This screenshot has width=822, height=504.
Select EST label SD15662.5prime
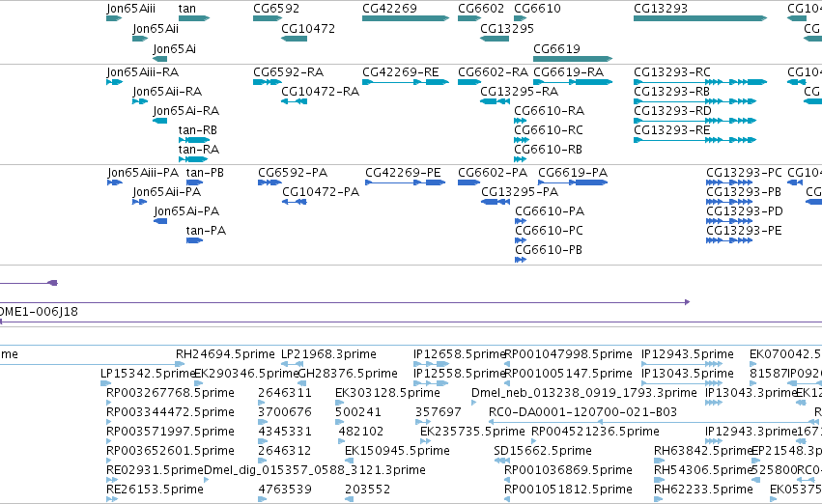tap(543, 451)
